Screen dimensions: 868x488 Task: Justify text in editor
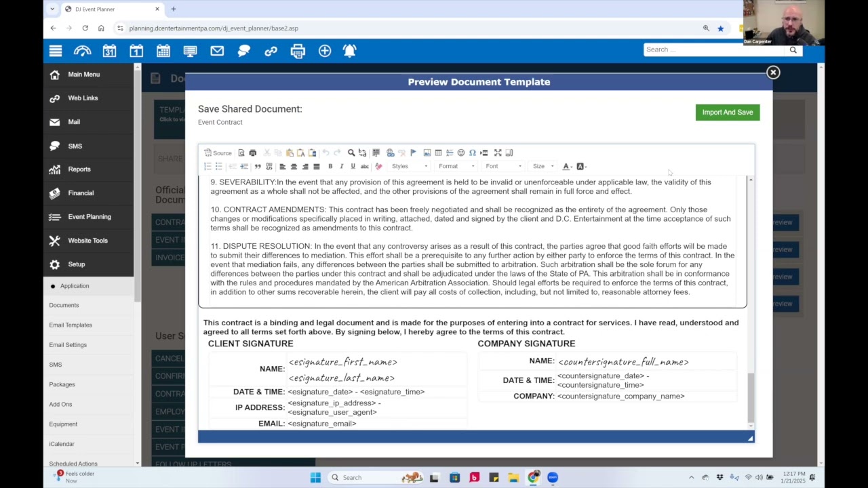pos(317,167)
